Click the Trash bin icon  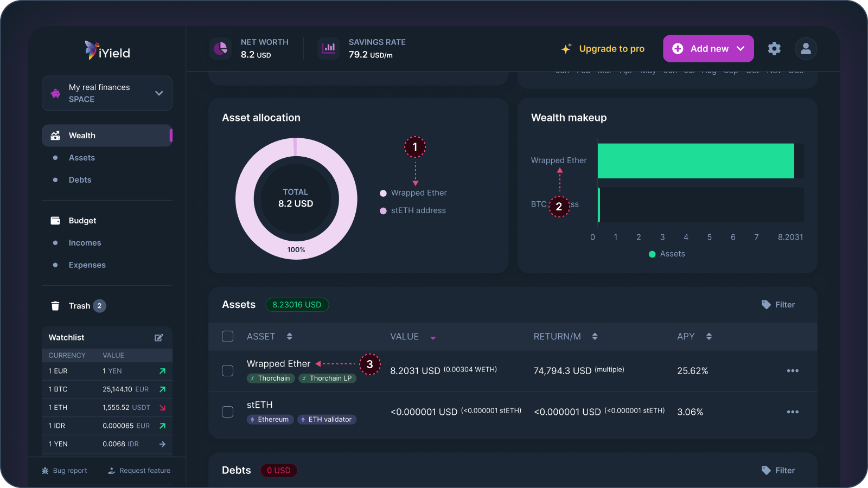click(x=55, y=305)
